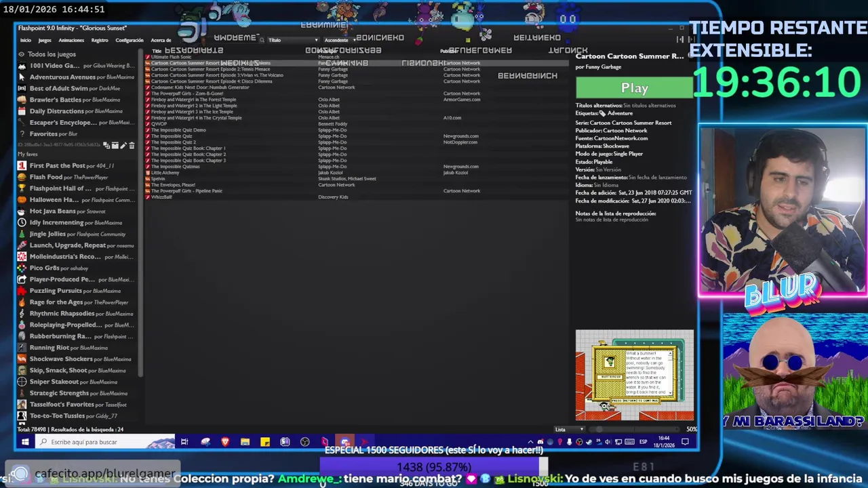Open Brave browser from the taskbar
The width and height of the screenshot is (868, 488).
[x=225, y=442]
